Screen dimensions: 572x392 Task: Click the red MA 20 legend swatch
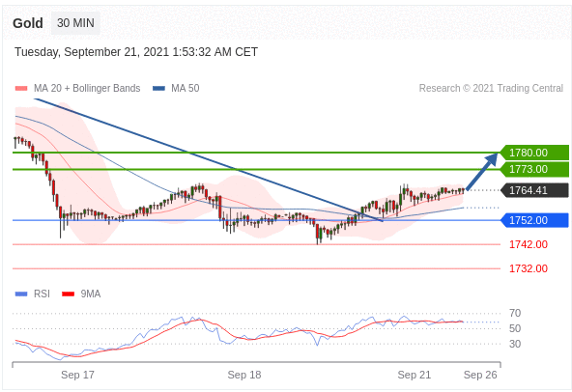click(x=21, y=88)
